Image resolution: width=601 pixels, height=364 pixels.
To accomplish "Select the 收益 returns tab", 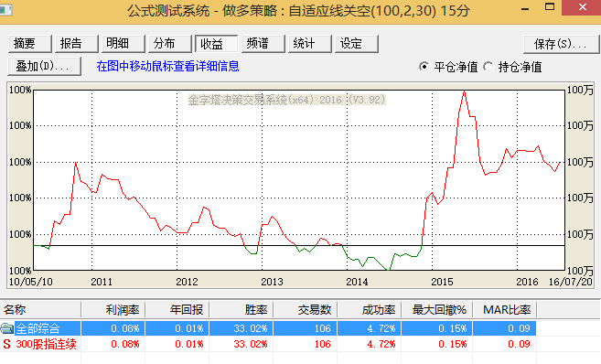I will [217, 44].
